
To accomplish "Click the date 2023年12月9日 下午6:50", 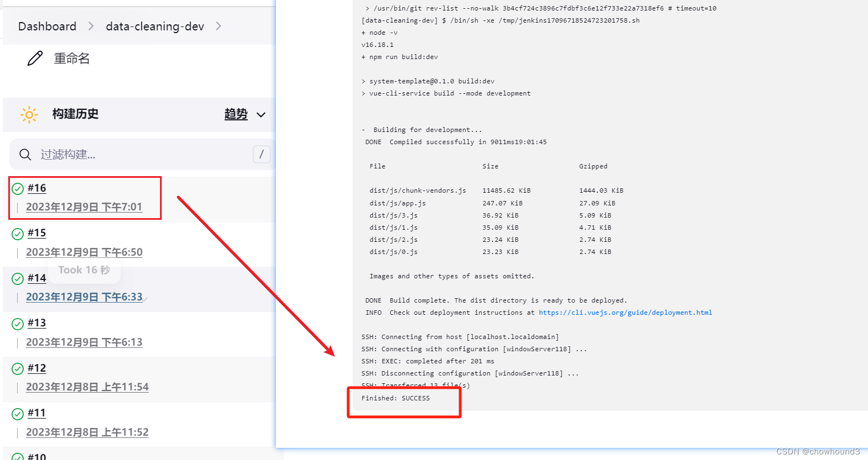I will [84, 252].
